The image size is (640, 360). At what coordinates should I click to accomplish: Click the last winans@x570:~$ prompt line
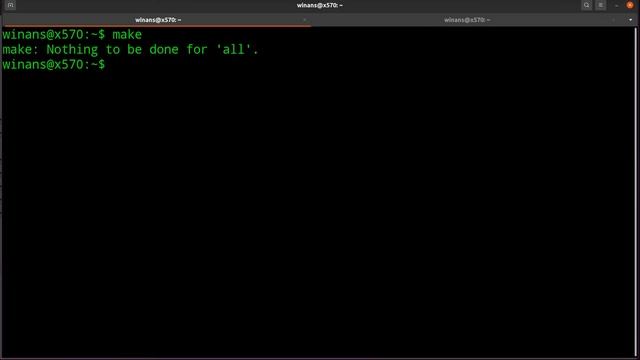53,64
